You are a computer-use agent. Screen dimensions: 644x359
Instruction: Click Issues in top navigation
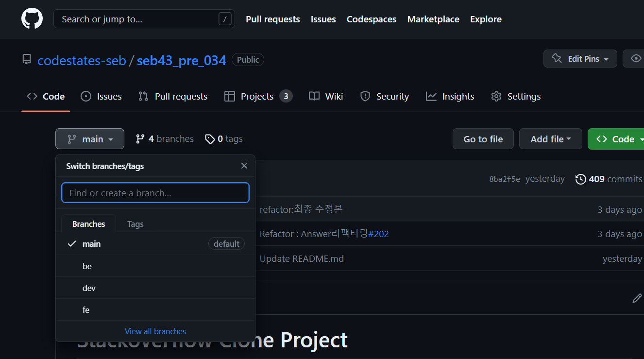point(323,19)
